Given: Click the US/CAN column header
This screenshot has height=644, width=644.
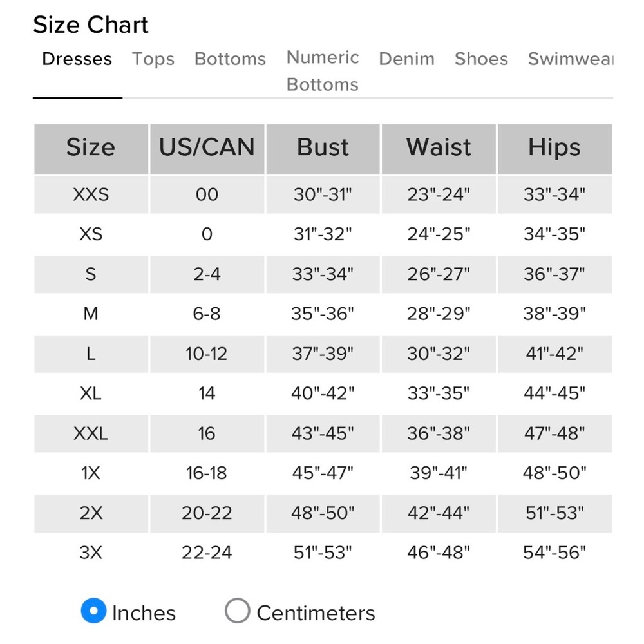Looking at the screenshot, I should point(207,149).
